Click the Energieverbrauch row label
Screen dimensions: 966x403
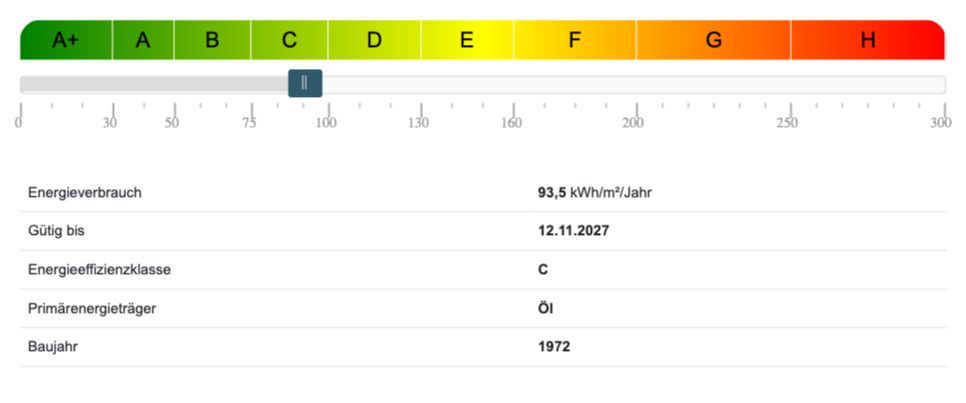pyautogui.click(x=85, y=193)
